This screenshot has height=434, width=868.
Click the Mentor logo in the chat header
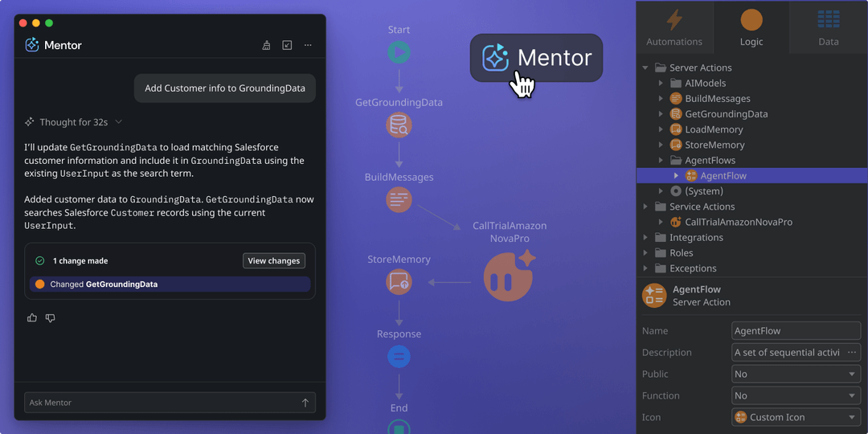[31, 45]
